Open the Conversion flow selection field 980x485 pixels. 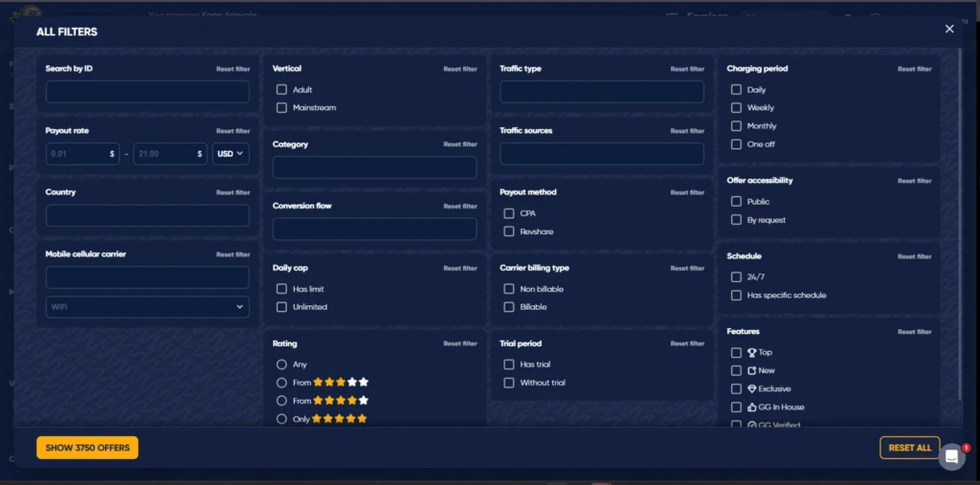click(374, 230)
